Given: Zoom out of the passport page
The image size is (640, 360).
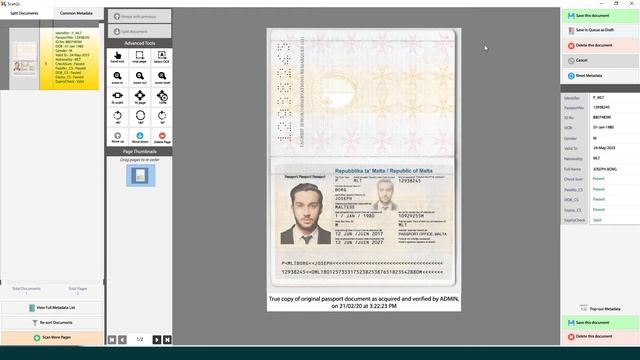Looking at the screenshot, I should pos(140,77).
